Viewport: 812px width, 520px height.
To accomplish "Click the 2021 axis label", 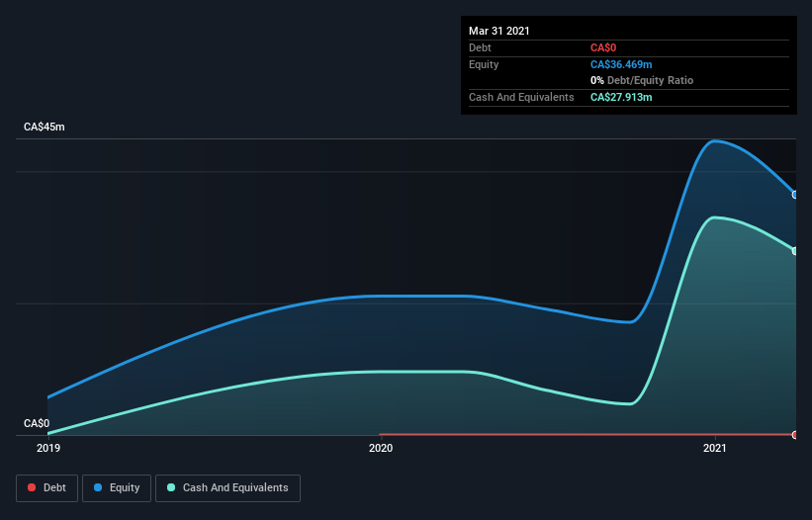I will click(715, 448).
